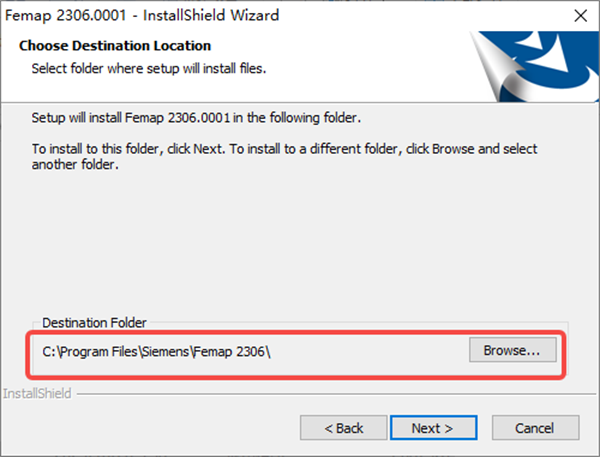Click the 'Setup will install Femap' sentence

point(196,118)
